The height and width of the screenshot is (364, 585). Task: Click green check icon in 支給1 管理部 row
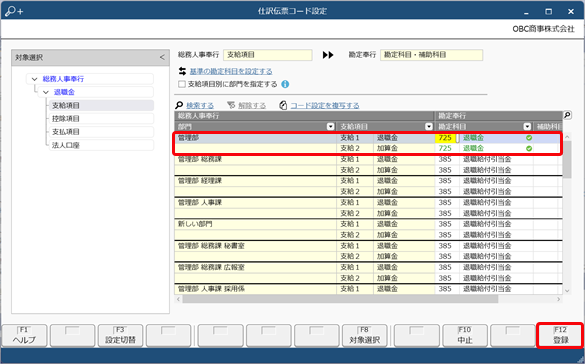pos(529,138)
